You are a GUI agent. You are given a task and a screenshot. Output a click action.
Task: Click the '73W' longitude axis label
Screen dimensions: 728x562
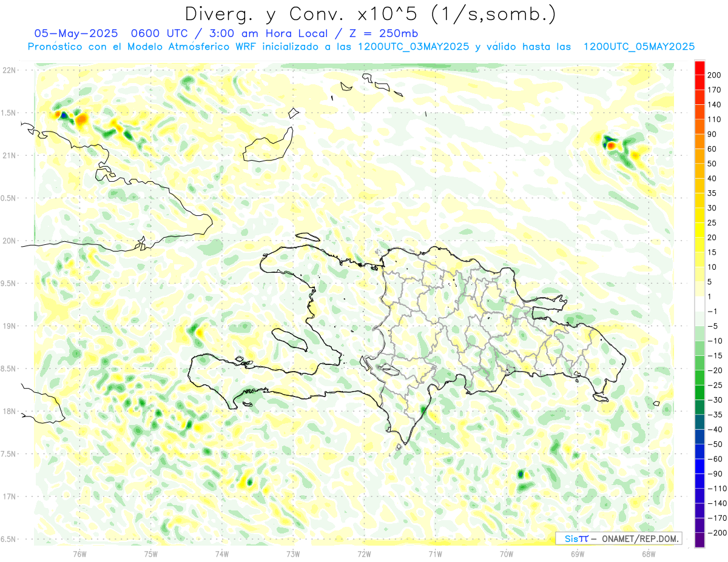click(x=293, y=554)
